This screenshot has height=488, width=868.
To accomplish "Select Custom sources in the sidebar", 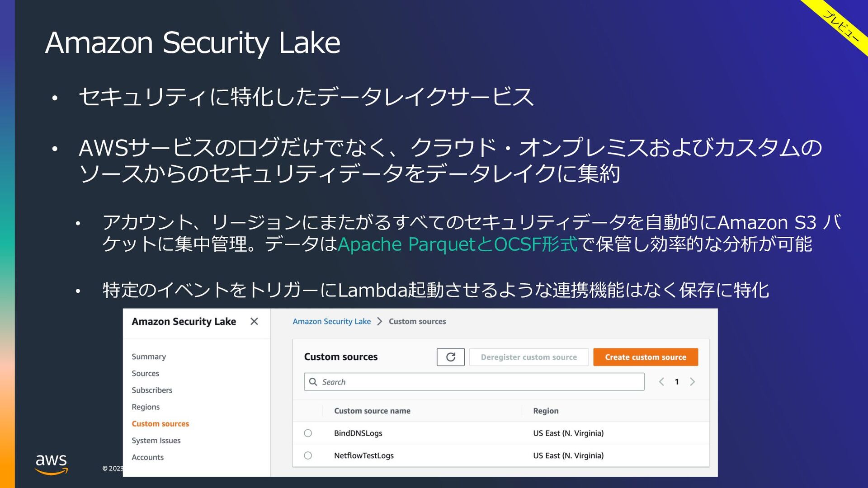I will pyautogui.click(x=160, y=423).
